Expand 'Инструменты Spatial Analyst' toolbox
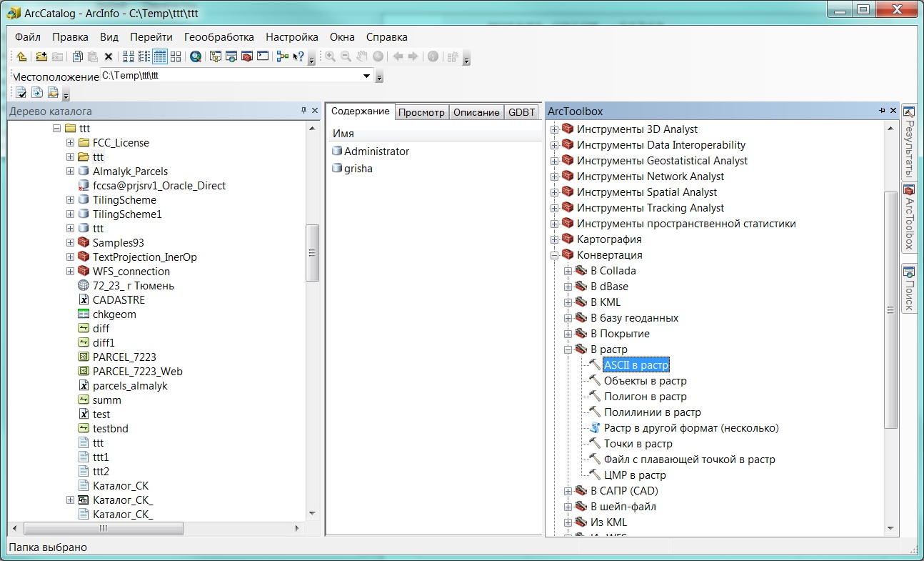 click(x=554, y=192)
